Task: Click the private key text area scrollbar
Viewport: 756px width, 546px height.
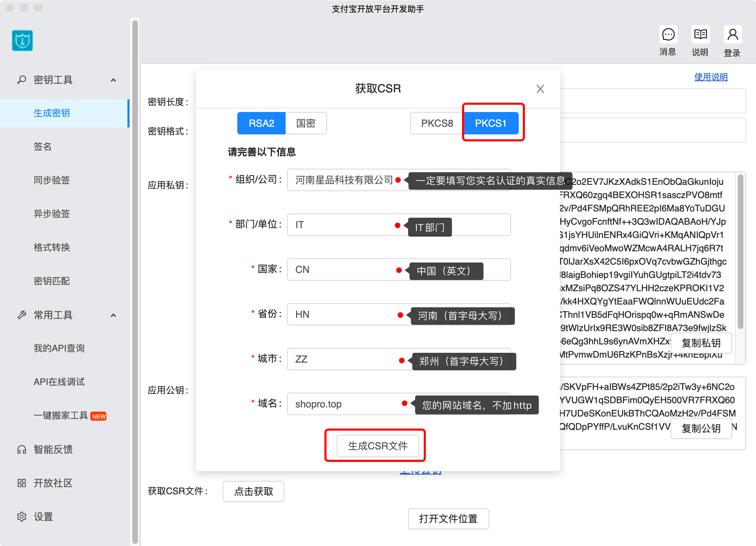Action: pos(740,251)
